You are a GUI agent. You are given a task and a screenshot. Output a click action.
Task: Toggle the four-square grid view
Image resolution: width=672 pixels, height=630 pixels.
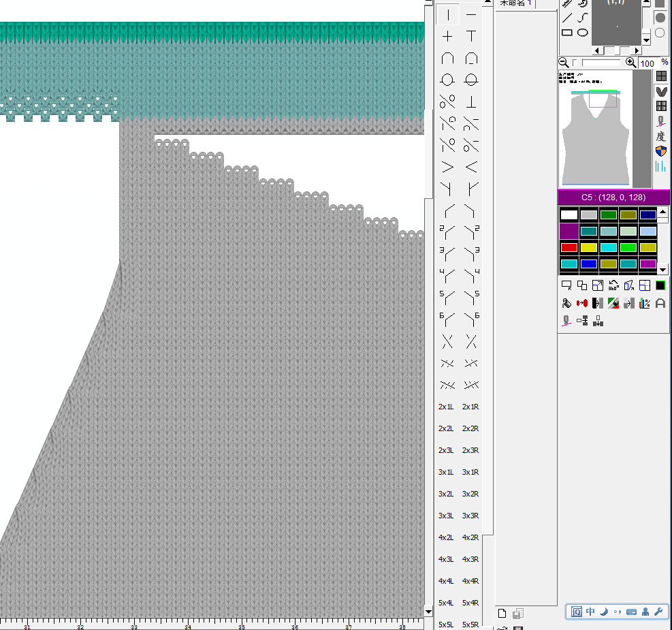(x=661, y=76)
